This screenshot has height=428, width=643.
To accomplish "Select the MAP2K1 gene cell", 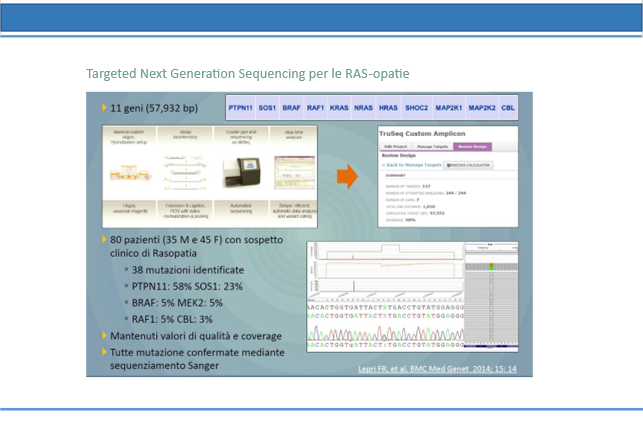I will pos(449,108).
